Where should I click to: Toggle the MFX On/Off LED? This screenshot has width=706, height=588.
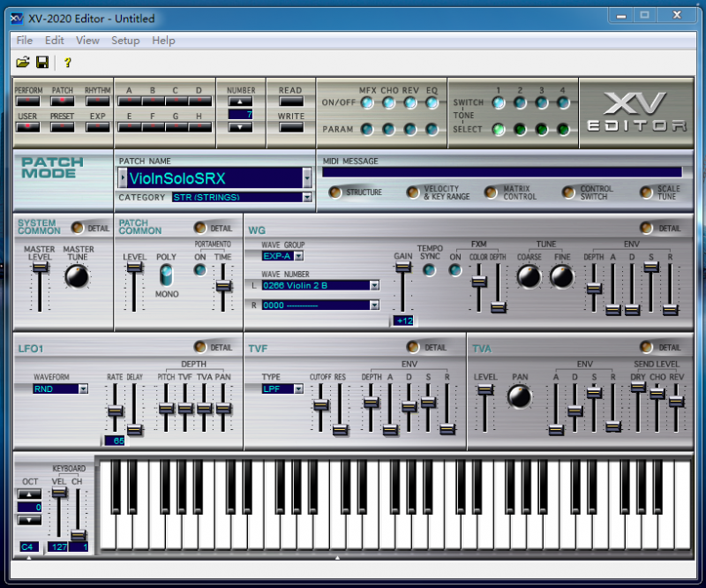[367, 102]
